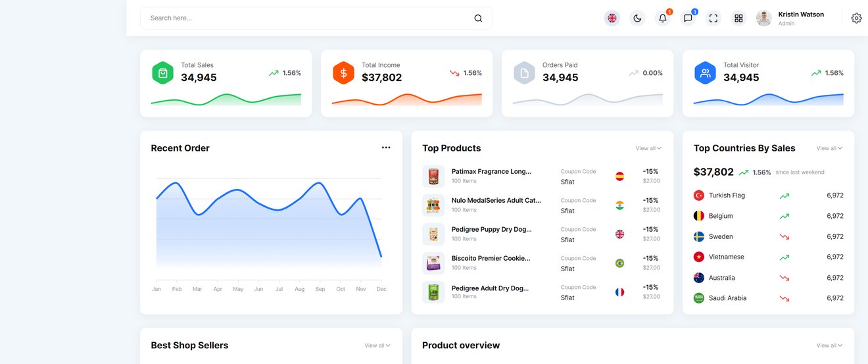Open the chat messages icon

pyautogui.click(x=688, y=18)
